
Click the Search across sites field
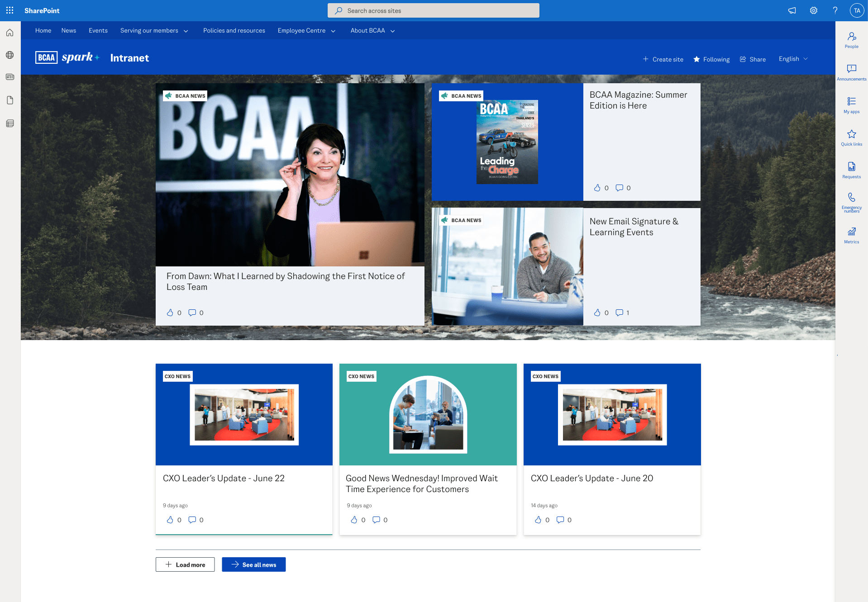coord(433,10)
